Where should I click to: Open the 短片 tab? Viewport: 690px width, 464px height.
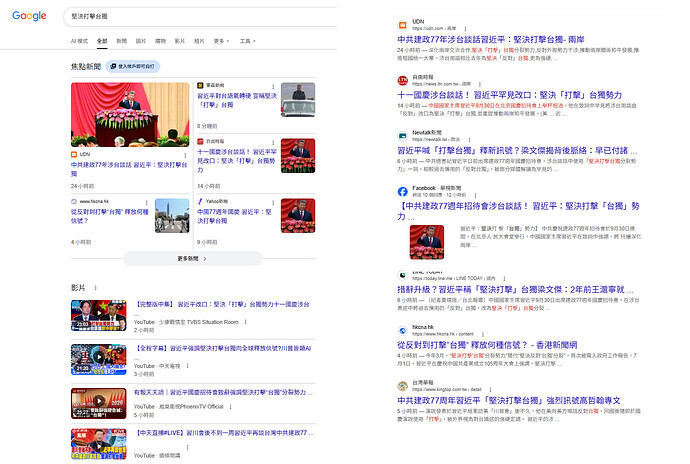tap(199, 41)
